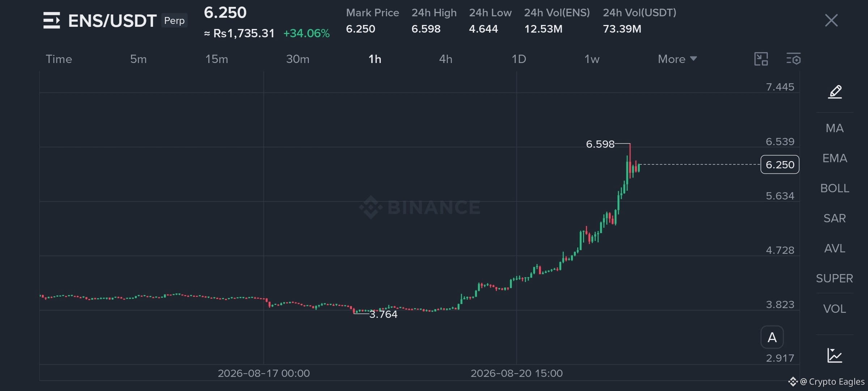Tap the ENS/USDT pair name
Image resolution: width=868 pixels, height=391 pixels.
tap(112, 21)
